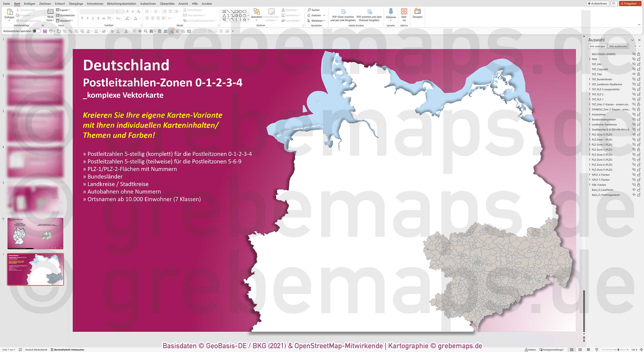This screenshot has height=352, width=644.
Task: Click the 'Alle ausblenden' button
Action: coord(618,46)
